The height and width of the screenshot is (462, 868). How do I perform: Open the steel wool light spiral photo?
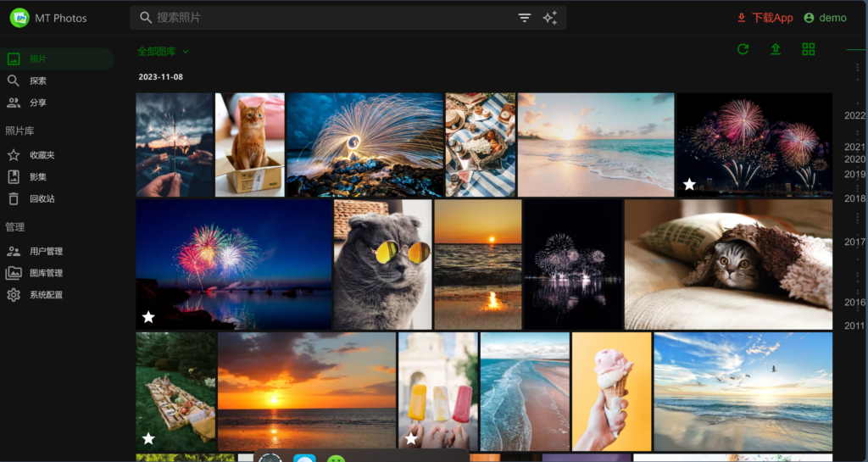pos(365,145)
